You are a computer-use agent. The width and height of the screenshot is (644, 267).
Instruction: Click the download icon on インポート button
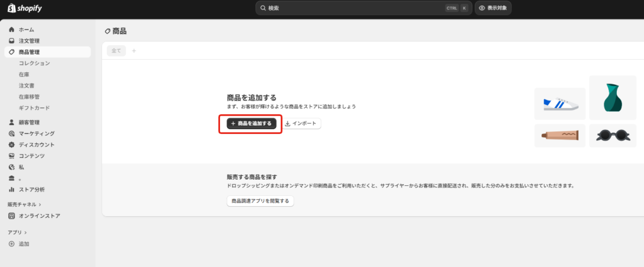287,124
